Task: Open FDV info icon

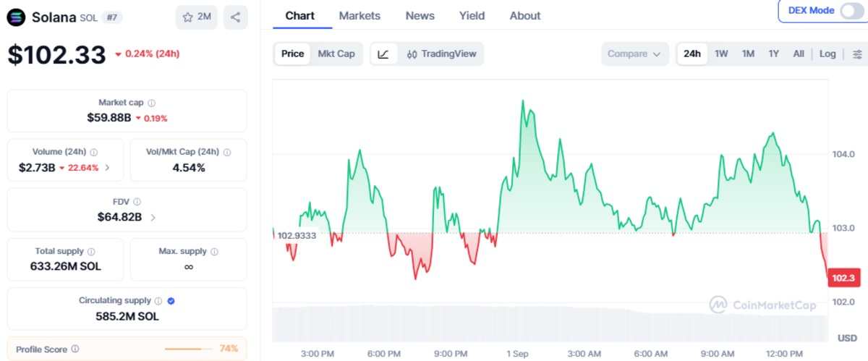Action: click(137, 201)
